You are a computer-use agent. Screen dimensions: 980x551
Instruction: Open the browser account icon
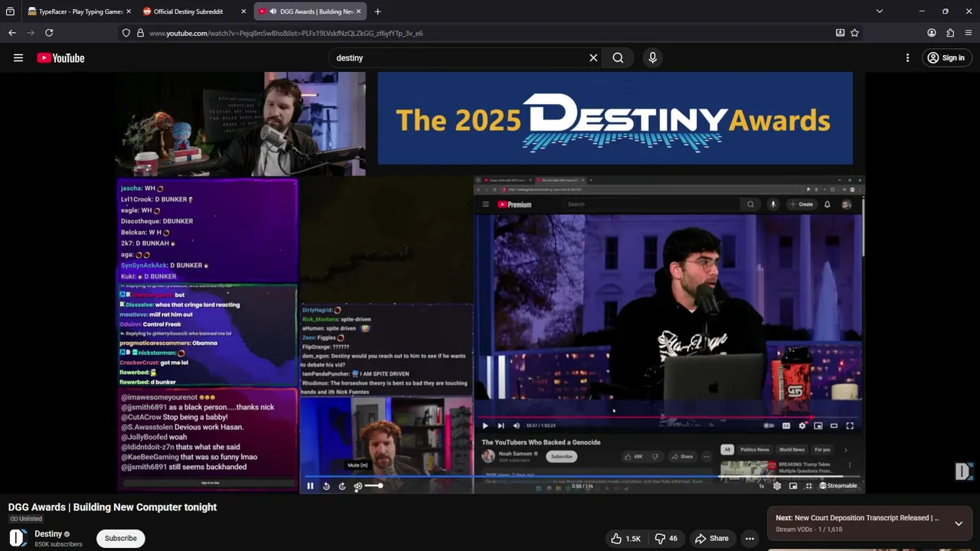pos(932,33)
